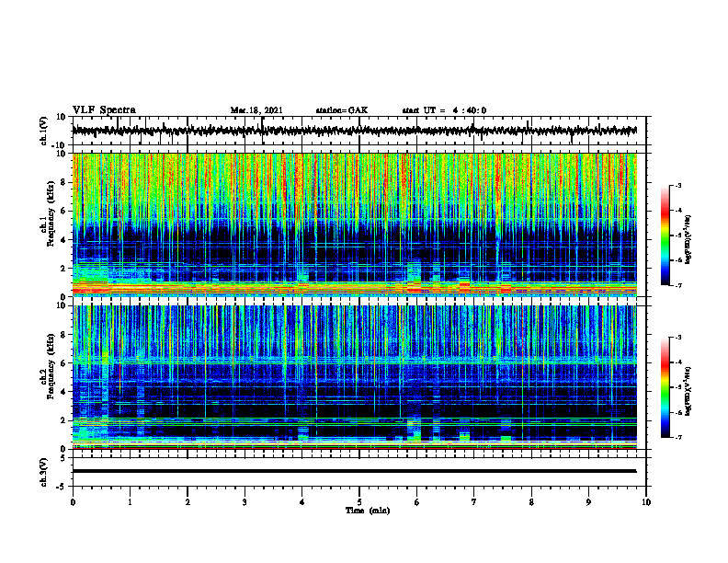Click the "0" tick on the time axis
728x563 pixels.
(x=73, y=502)
